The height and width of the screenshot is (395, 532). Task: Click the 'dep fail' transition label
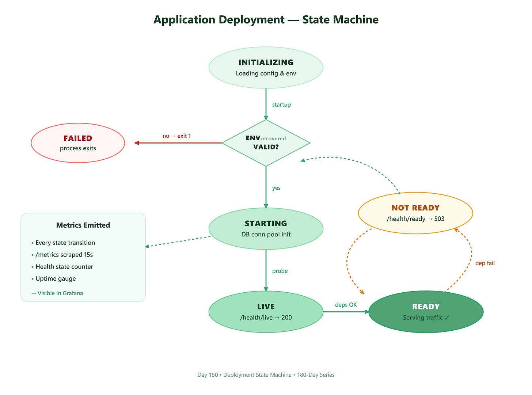pos(485,263)
